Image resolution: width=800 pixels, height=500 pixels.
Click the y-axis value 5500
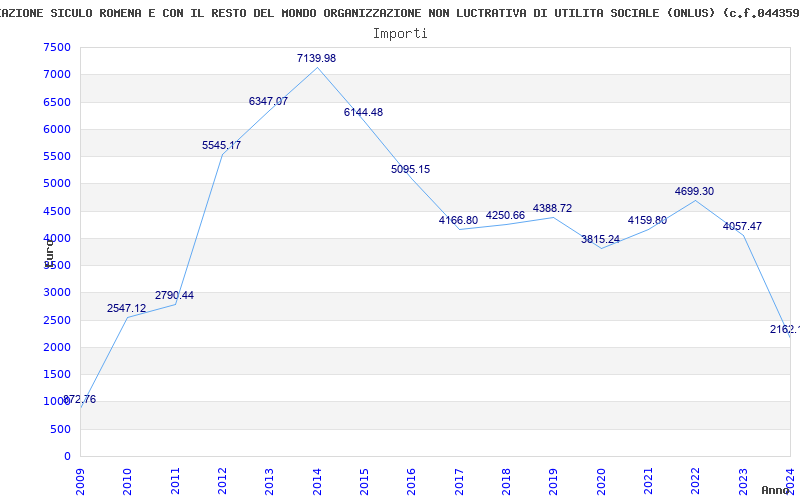pyautogui.click(x=58, y=156)
